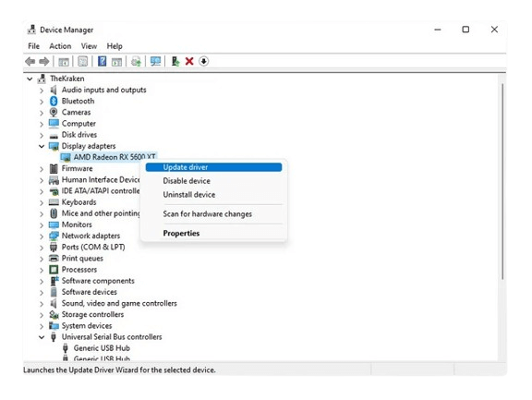Open the File menu
The image size is (532, 400).
33,46
